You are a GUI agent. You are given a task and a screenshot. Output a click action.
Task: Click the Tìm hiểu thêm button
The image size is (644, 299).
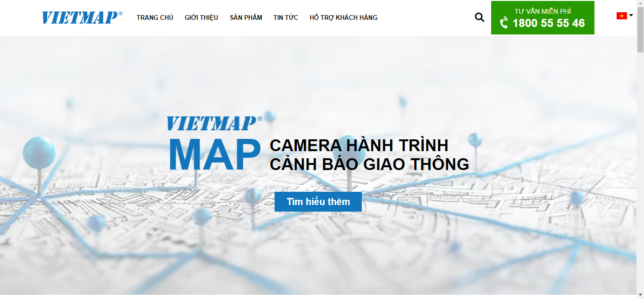coord(318,202)
